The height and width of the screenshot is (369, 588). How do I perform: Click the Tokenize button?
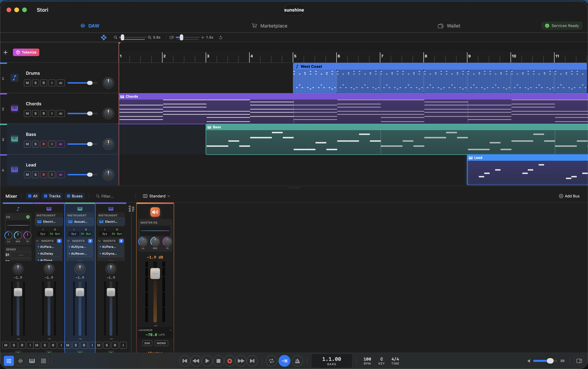pyautogui.click(x=26, y=52)
